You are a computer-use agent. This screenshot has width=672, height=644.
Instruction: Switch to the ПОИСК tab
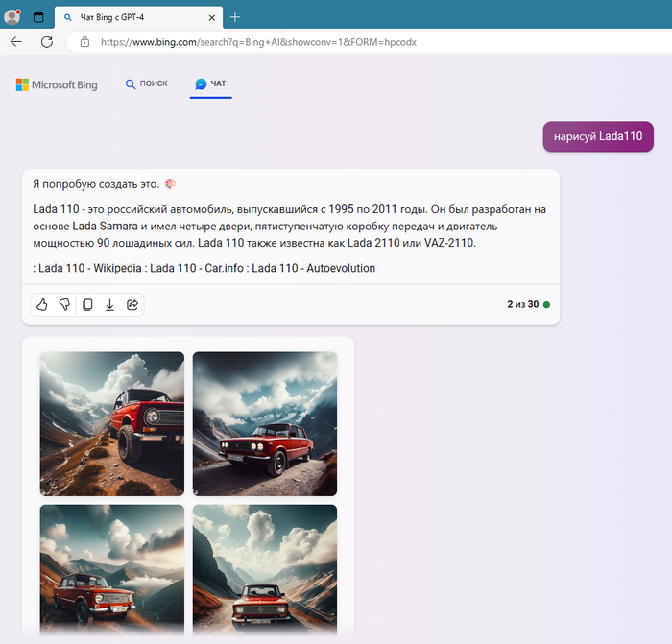click(x=147, y=83)
